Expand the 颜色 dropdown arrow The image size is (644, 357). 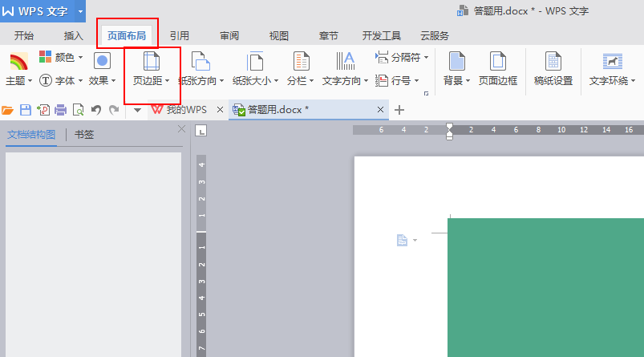pyautogui.click(x=80, y=58)
